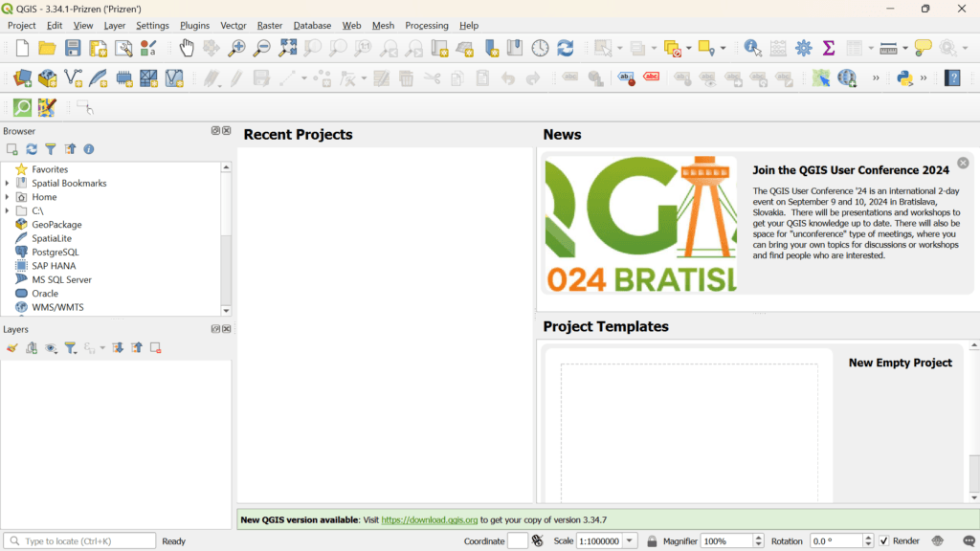The height and width of the screenshot is (551, 980).
Task: Toggle the Render checkbox
Action: [x=885, y=540]
